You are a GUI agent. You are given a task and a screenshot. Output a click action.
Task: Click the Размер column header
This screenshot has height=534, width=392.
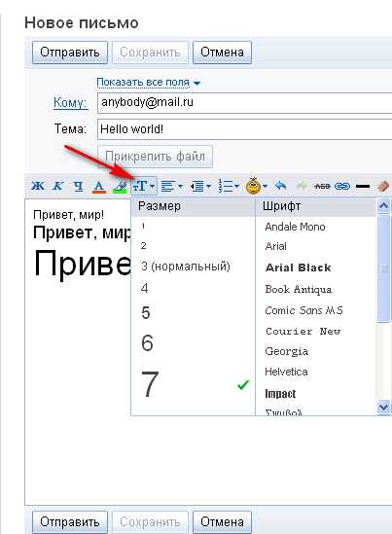[x=194, y=207]
